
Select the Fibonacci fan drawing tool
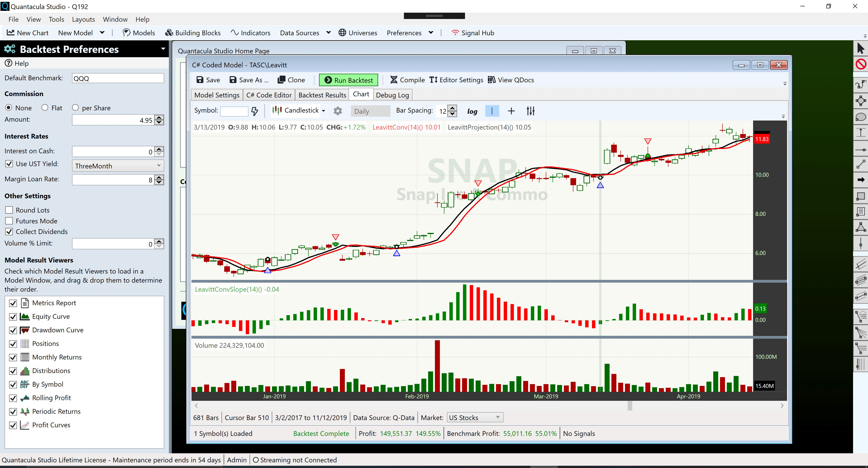[x=861, y=333]
